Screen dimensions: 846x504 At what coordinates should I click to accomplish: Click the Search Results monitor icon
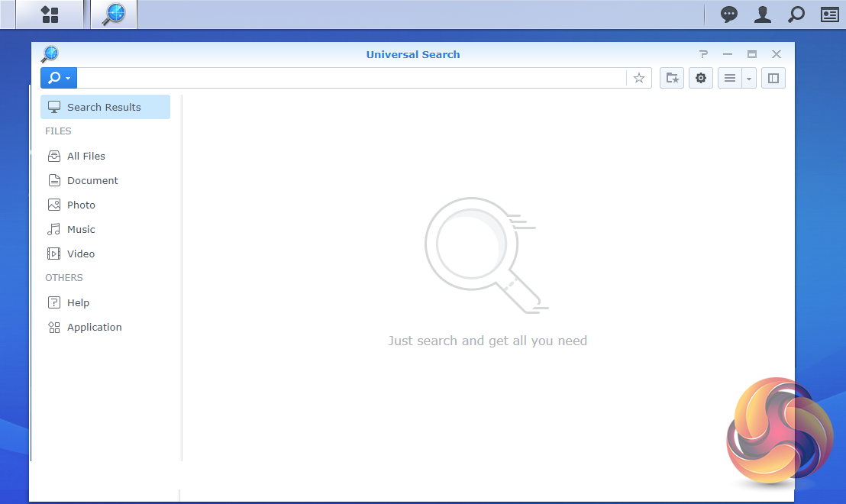tap(54, 107)
